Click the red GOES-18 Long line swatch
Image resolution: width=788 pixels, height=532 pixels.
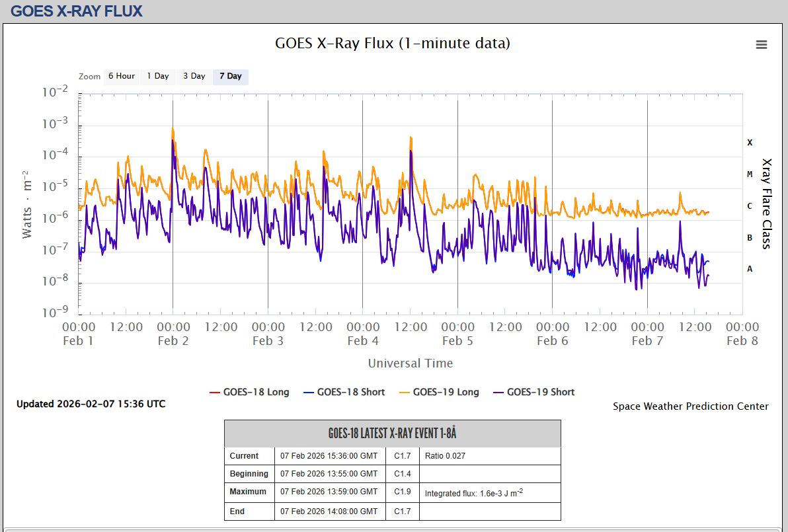coord(215,392)
